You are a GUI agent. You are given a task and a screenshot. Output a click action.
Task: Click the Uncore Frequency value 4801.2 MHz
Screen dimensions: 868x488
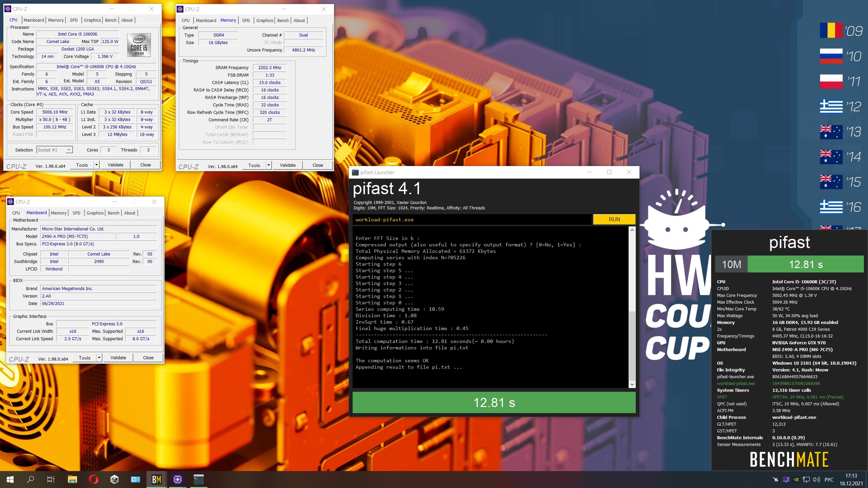[x=303, y=50]
